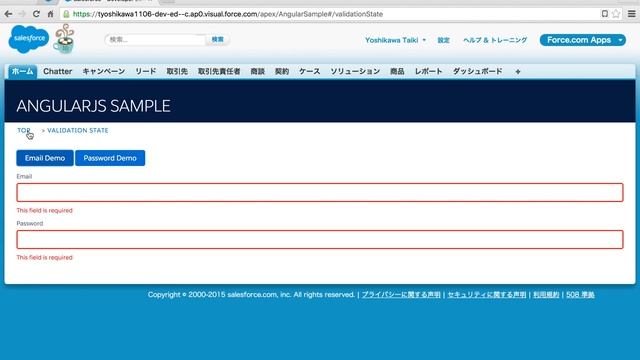Open プライバシーに関する声明 footer link
Image resolution: width=640 pixels, height=360 pixels.
tap(401, 295)
